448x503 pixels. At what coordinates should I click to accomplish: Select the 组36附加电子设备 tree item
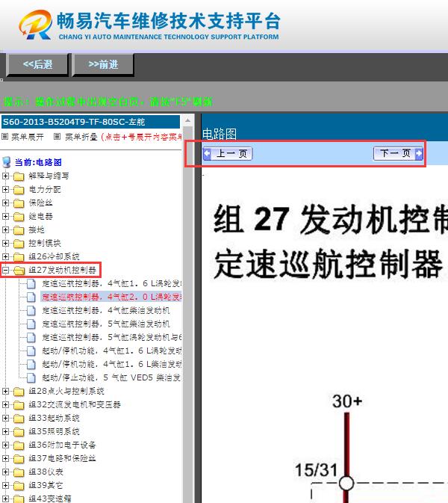(62, 445)
